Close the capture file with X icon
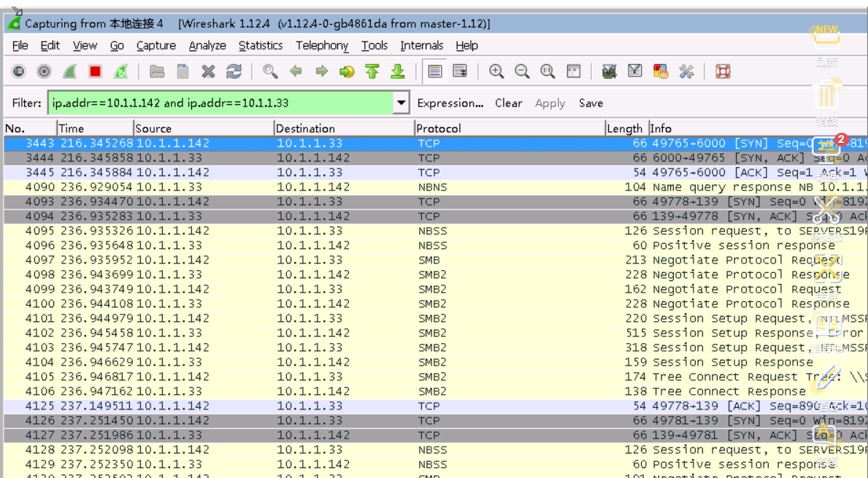Image resolution: width=868 pixels, height=478 pixels. click(x=208, y=72)
